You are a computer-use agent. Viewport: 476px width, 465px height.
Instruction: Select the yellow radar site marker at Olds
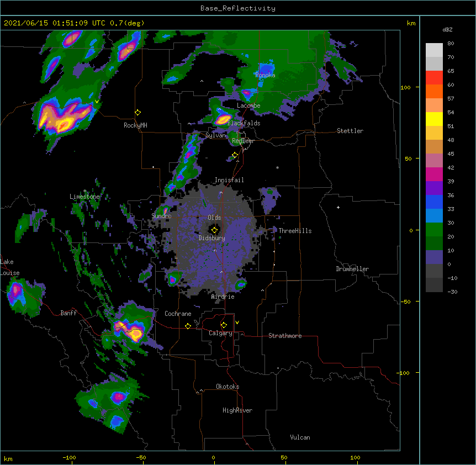coord(214,230)
